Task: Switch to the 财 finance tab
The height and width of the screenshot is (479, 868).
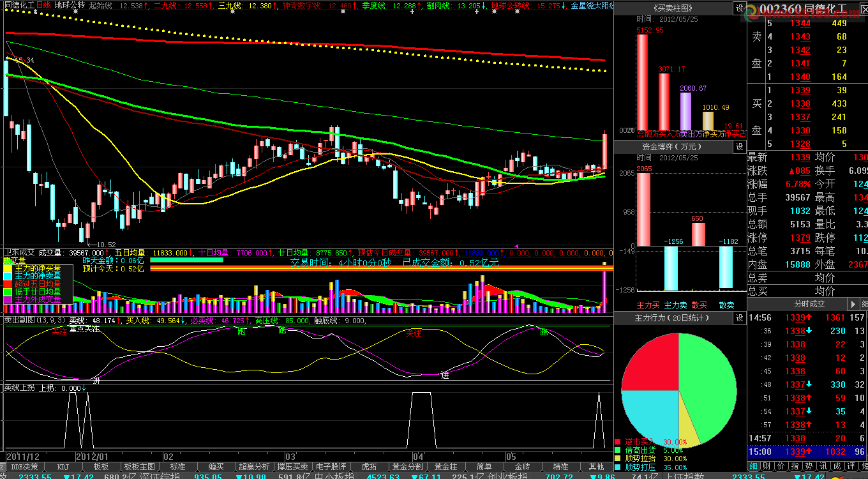Action: [766, 466]
